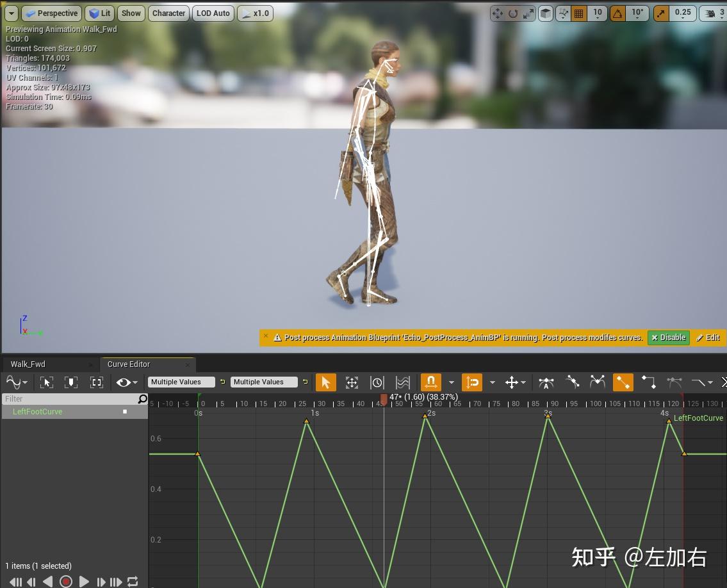Toggle rotation snapping at 10 degrees
The height and width of the screenshot is (588, 727).
click(618, 13)
